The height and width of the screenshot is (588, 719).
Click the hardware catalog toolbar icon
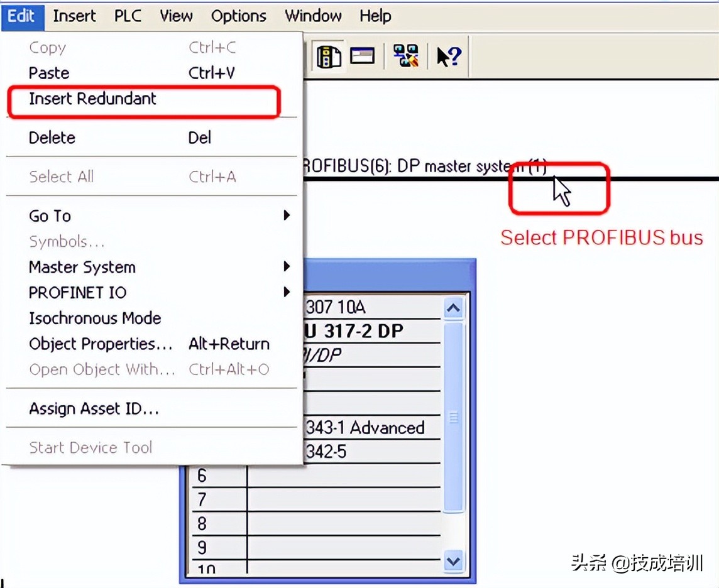[x=329, y=57]
